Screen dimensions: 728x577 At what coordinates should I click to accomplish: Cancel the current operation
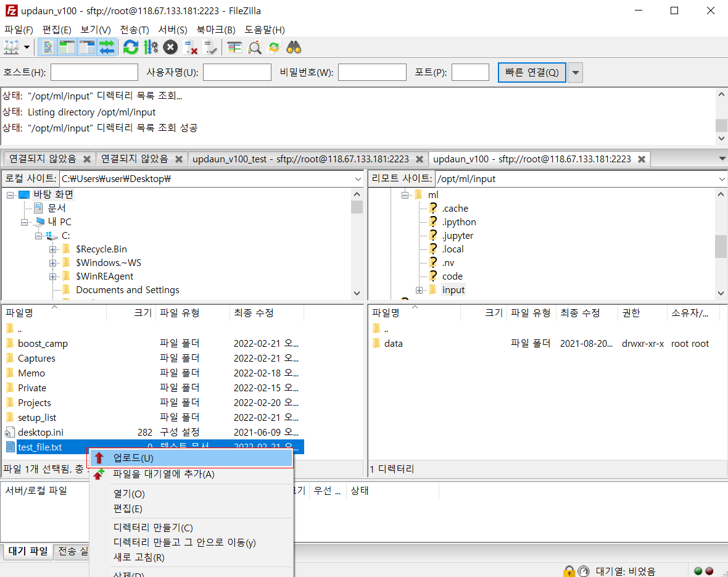[x=170, y=48]
